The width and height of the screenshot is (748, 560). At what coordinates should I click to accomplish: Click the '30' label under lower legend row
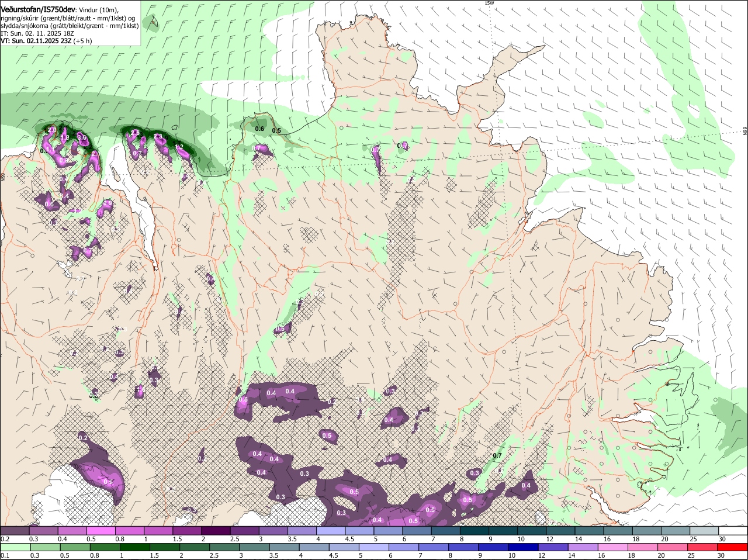pyautogui.click(x=721, y=556)
